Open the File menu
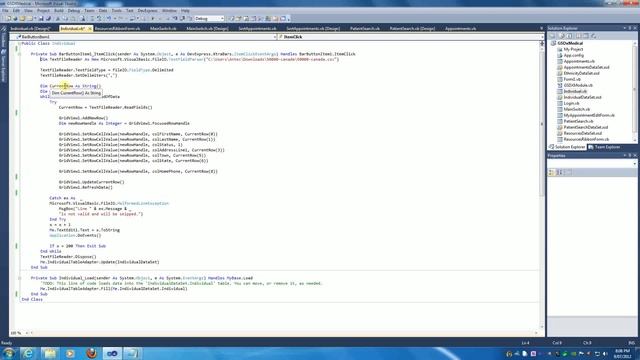 5,11
